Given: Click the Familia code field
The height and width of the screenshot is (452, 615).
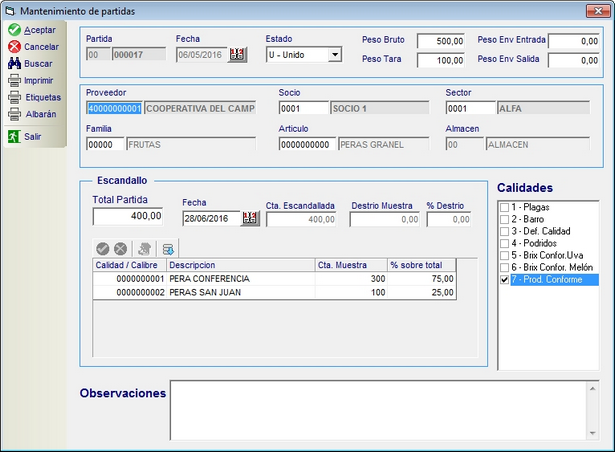Looking at the screenshot, I should click(105, 144).
